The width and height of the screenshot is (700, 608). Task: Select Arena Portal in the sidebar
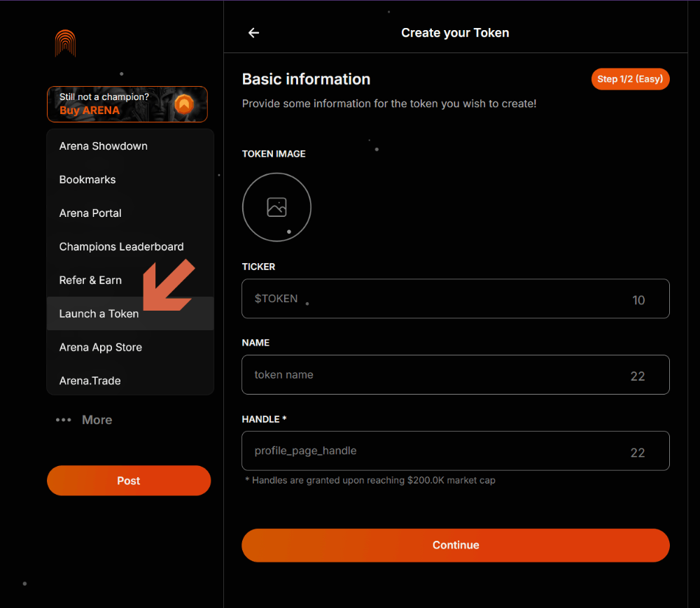pyautogui.click(x=90, y=213)
